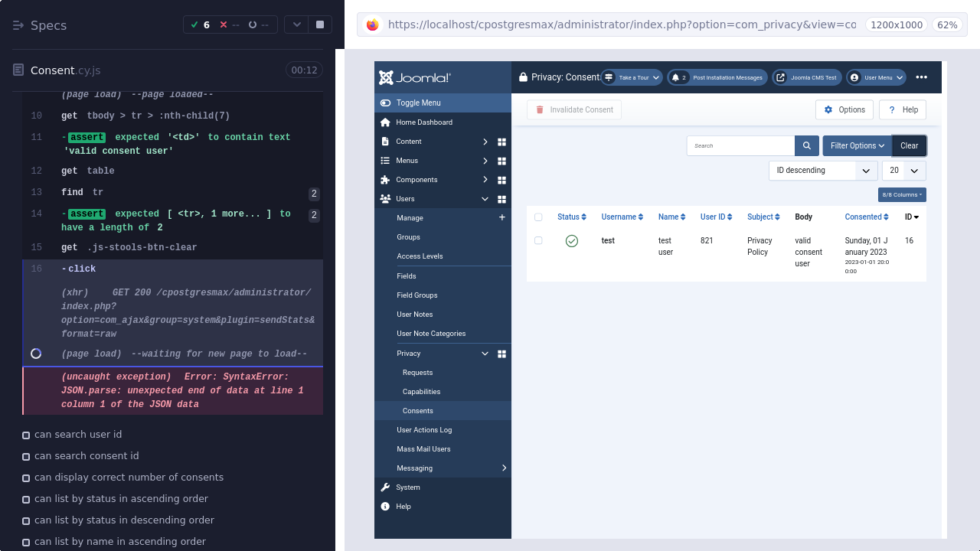Screen dimensions: 980x551
Task: Click the valid consent check status icon
Action: click(x=572, y=241)
